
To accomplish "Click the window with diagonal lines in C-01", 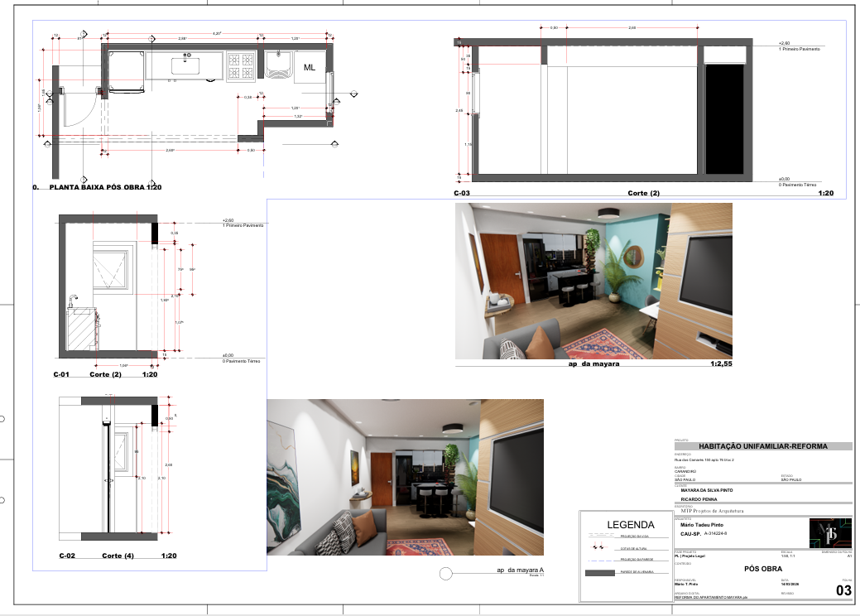I will tap(112, 269).
